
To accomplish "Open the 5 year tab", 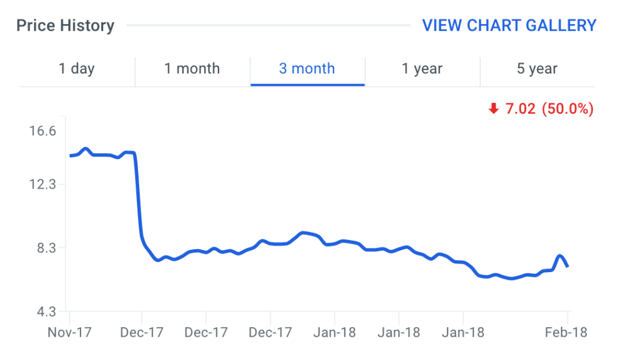I will 537,69.
